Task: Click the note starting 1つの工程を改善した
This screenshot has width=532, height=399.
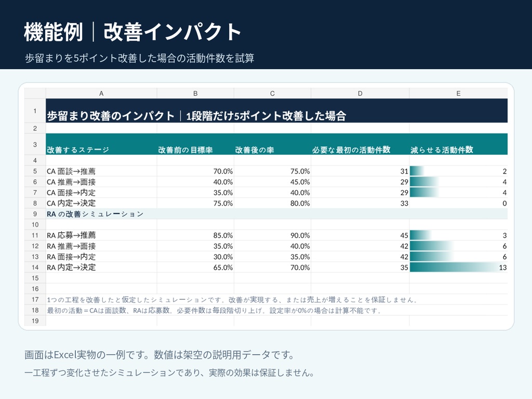Action: coord(232,300)
